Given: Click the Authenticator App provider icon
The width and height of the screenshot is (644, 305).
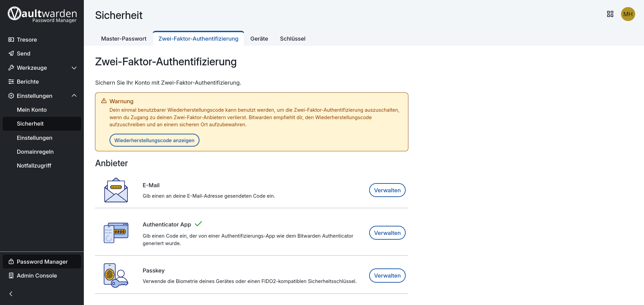Looking at the screenshot, I should click(x=116, y=233).
